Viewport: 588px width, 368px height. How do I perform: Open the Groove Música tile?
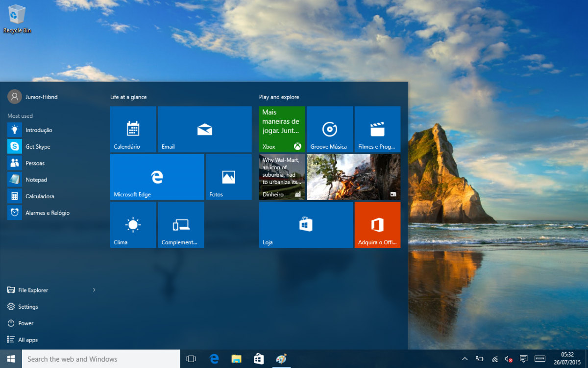330,129
